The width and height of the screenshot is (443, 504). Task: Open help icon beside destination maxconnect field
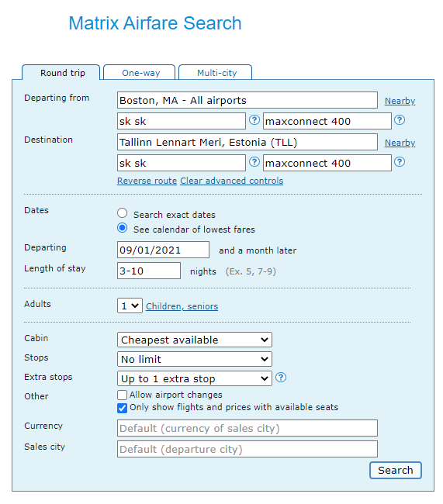pos(400,162)
